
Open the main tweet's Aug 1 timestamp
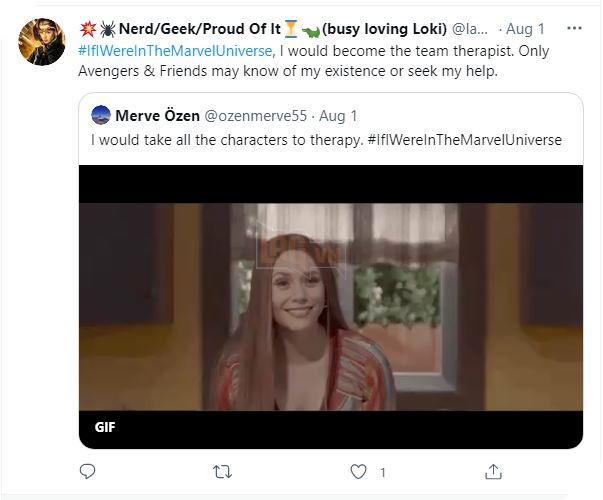pos(525,28)
